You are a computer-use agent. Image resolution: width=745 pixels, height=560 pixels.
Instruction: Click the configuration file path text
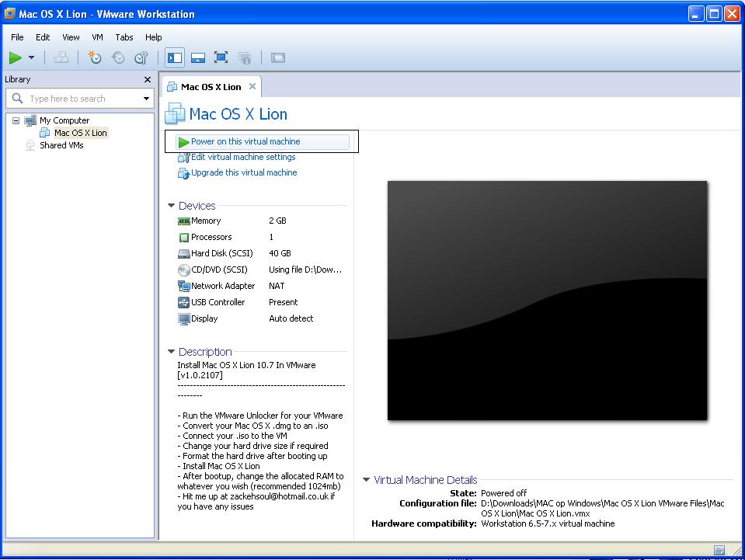[x=603, y=509]
